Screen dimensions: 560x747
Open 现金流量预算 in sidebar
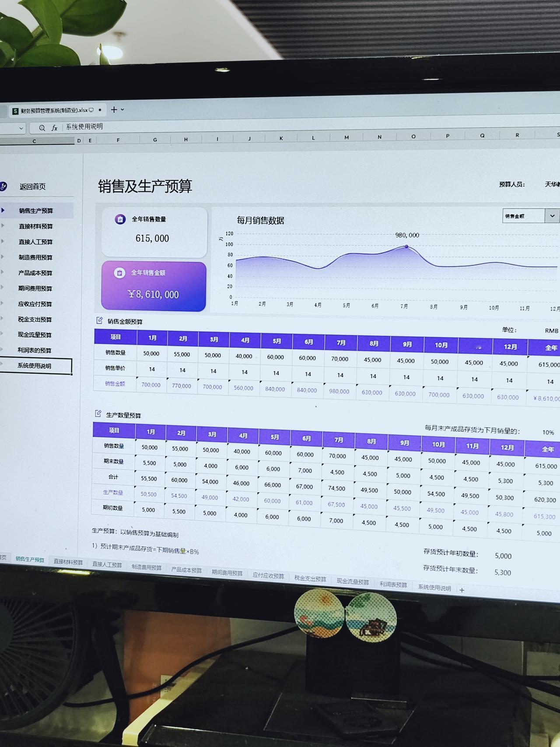point(35,335)
